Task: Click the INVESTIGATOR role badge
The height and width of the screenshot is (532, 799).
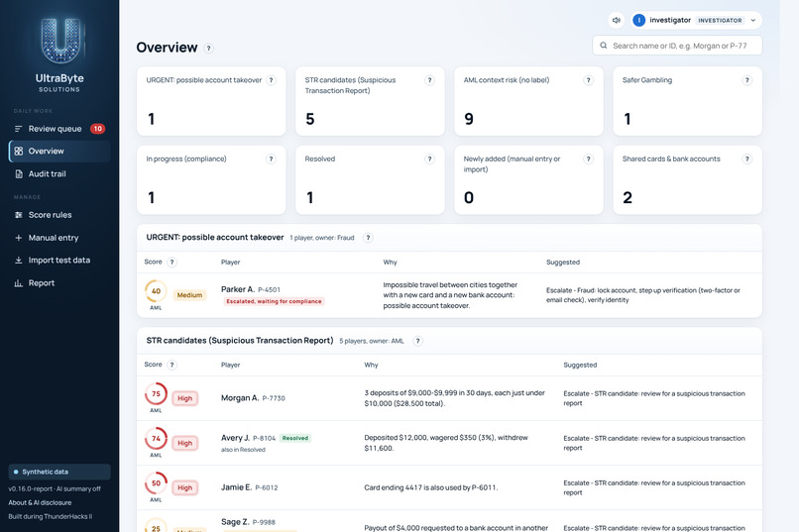Action: 720,21
